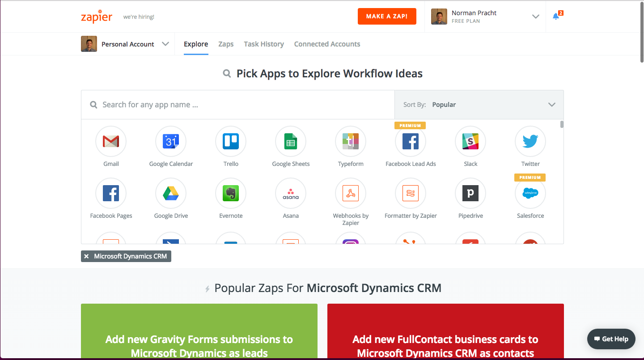Pick the Google Drive app icon

coord(171,193)
